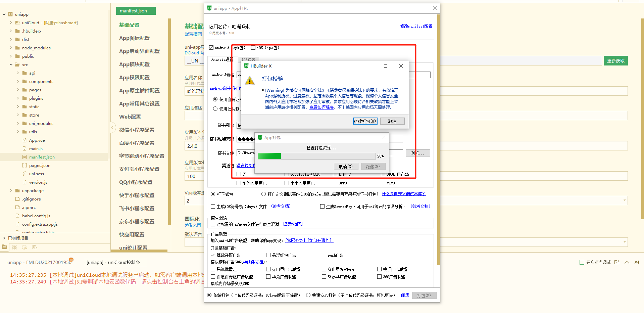Click the uniCloud folder icon
The height and width of the screenshot is (313, 644).
17,23
